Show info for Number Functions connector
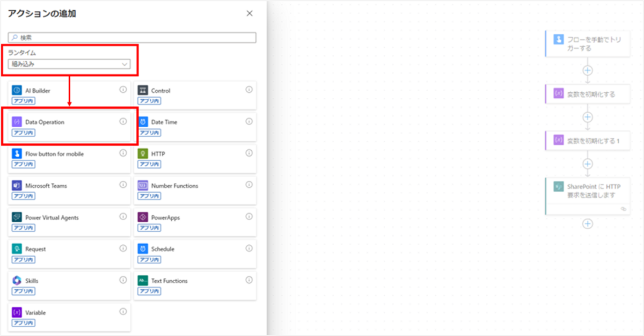The width and height of the screenshot is (644, 336). coord(249,185)
